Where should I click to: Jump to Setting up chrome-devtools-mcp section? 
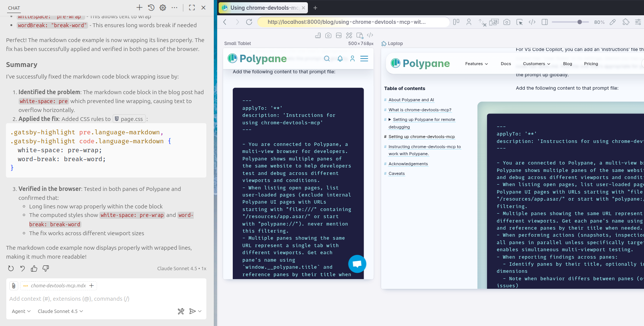[x=422, y=137]
